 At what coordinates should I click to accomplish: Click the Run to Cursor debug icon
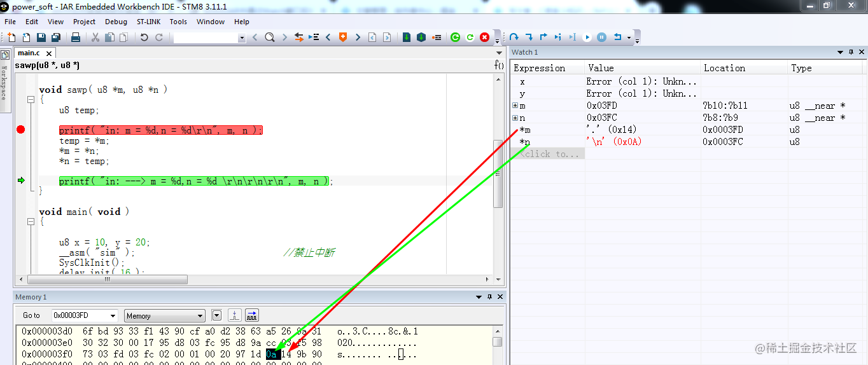pos(573,37)
